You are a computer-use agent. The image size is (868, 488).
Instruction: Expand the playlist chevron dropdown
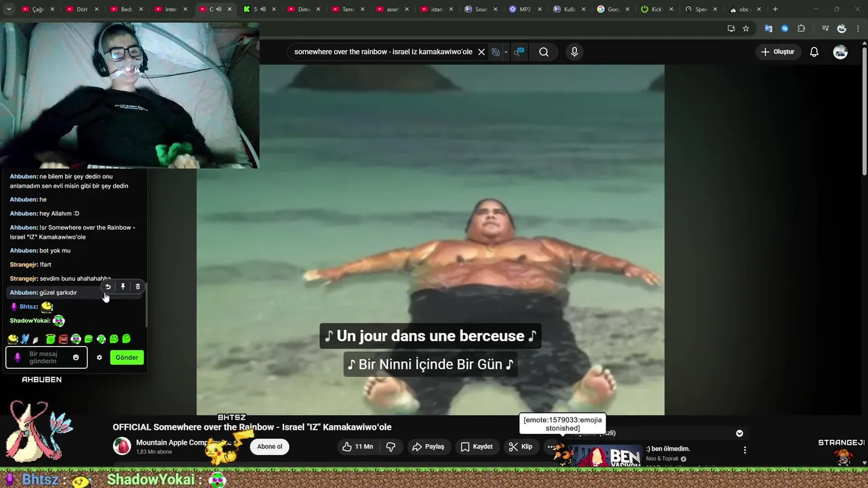(x=740, y=433)
